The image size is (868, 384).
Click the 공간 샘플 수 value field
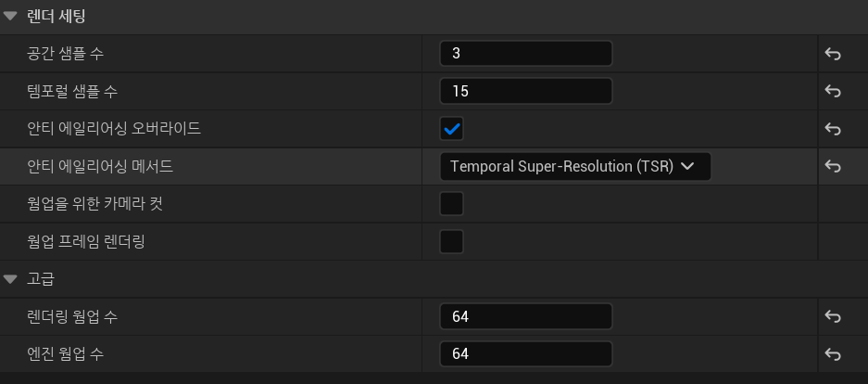(x=526, y=54)
